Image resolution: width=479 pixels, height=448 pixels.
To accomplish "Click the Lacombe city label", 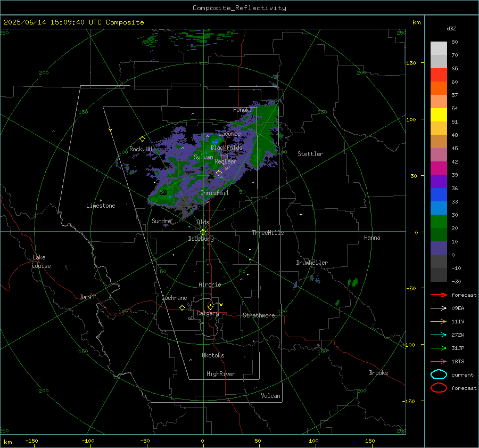I will 229,134.
